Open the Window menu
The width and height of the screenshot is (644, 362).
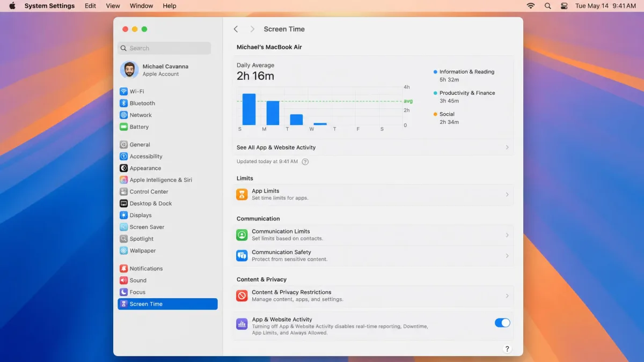coord(141,6)
